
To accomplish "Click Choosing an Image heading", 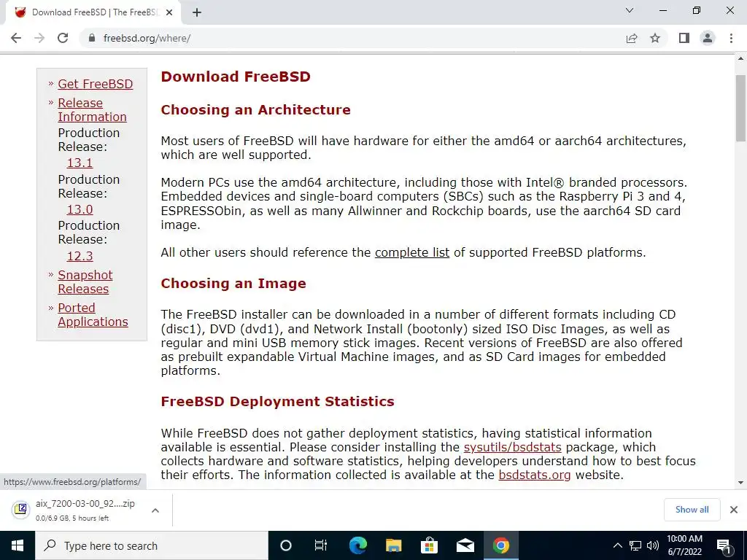I will pyautogui.click(x=233, y=284).
